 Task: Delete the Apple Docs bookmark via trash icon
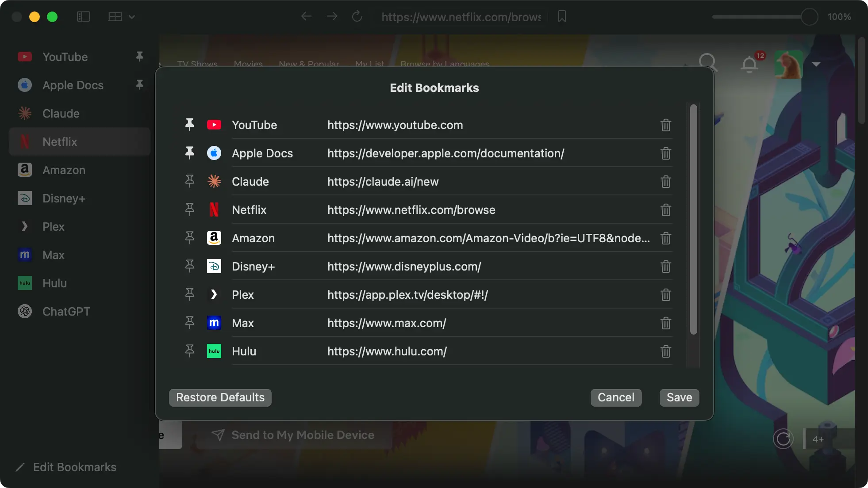coord(665,153)
